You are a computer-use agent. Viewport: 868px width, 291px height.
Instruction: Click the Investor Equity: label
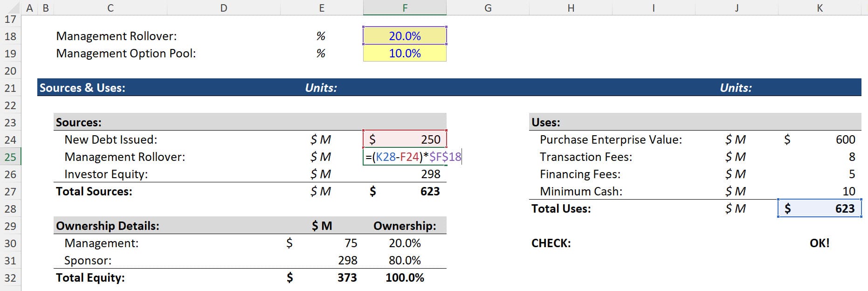(106, 174)
